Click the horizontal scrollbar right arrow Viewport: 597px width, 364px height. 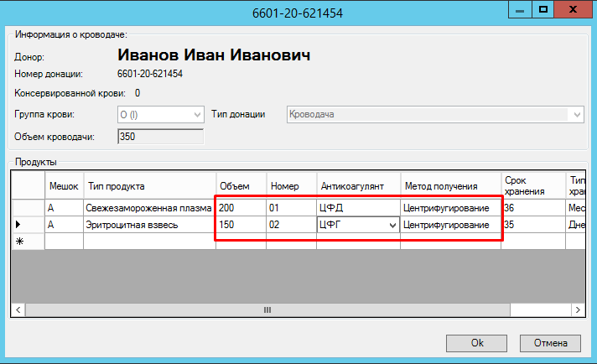pyautogui.click(x=578, y=309)
